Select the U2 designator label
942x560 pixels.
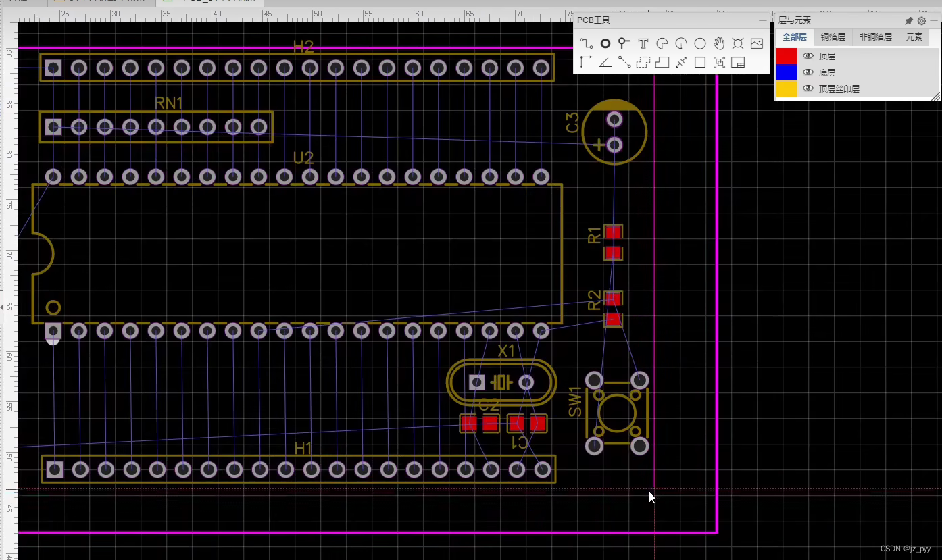pos(303,158)
